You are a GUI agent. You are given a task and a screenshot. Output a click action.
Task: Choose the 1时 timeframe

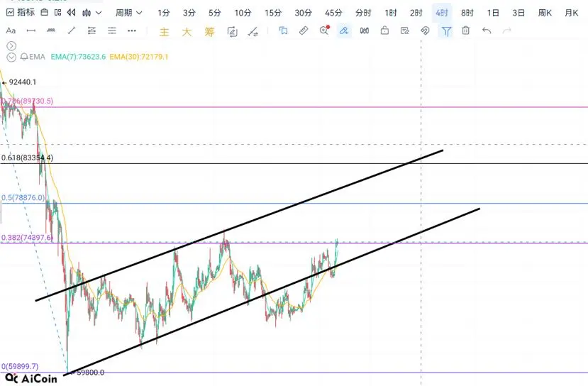point(390,13)
